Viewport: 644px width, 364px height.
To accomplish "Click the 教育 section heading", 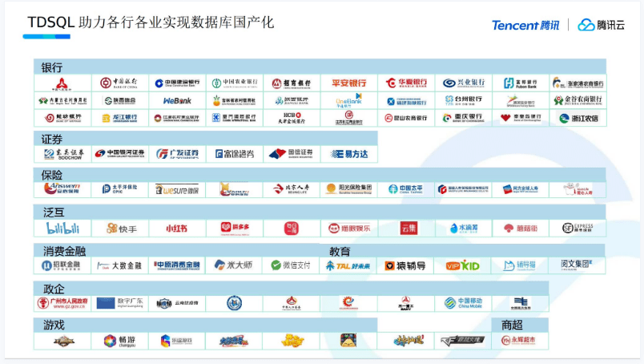I will pos(340,252).
